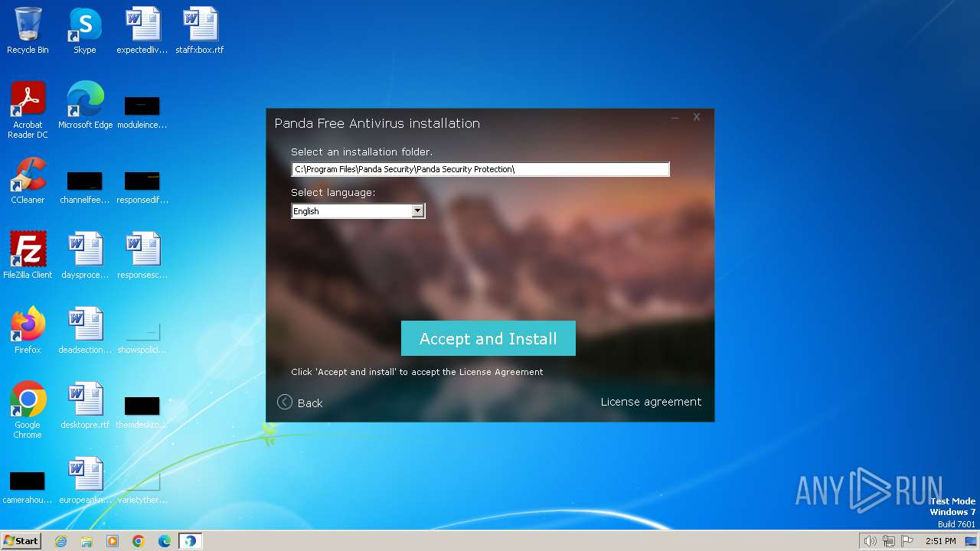Select the Google Chrome desktop shortcut
This screenshot has width=980, height=551.
point(28,410)
